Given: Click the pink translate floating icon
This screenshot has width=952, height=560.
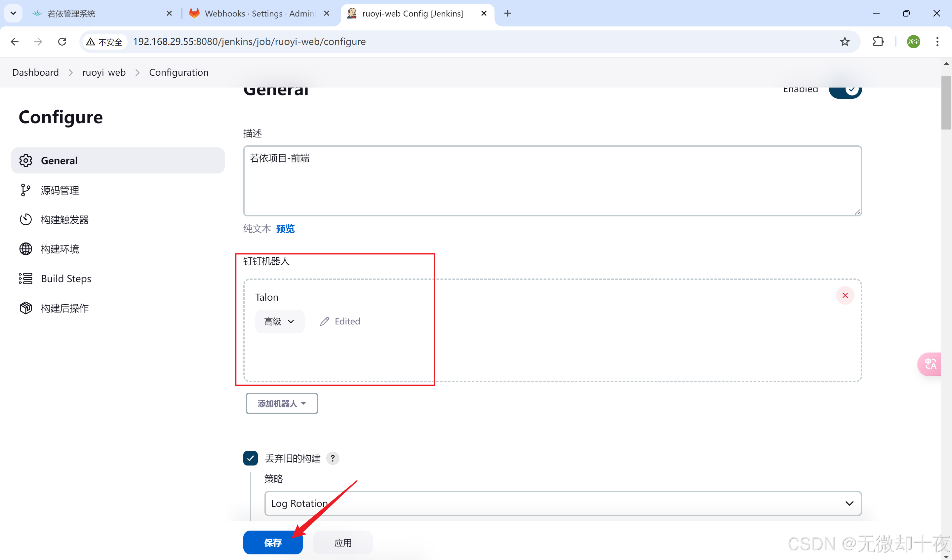Looking at the screenshot, I should tap(930, 364).
